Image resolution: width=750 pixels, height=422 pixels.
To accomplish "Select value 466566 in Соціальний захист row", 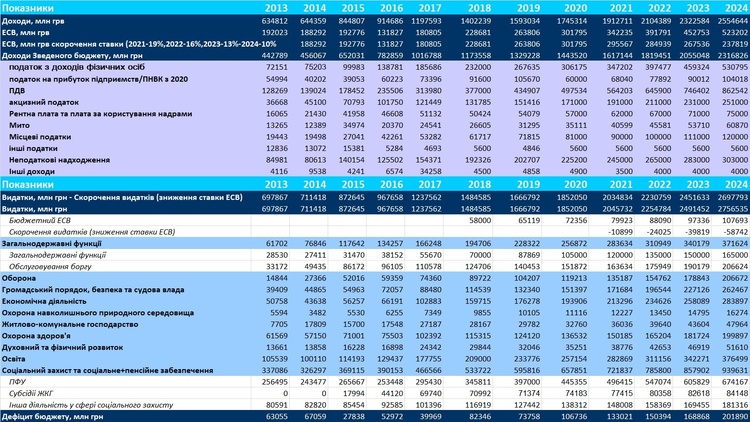I will [x=428, y=370].
